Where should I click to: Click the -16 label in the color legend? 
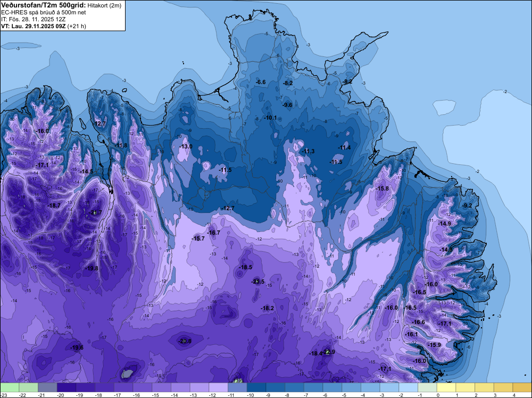pyautogui.click(x=137, y=395)
